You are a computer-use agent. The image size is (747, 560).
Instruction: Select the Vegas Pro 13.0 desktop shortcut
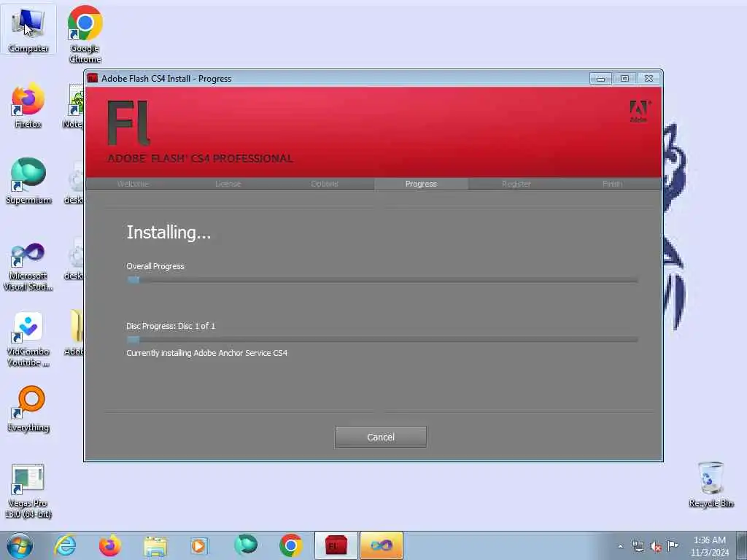pos(28,491)
